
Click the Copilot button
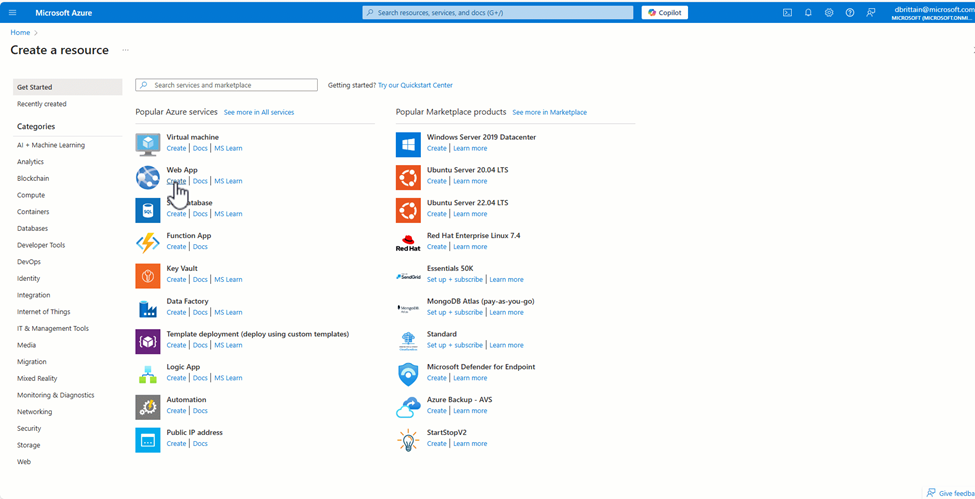(x=665, y=12)
